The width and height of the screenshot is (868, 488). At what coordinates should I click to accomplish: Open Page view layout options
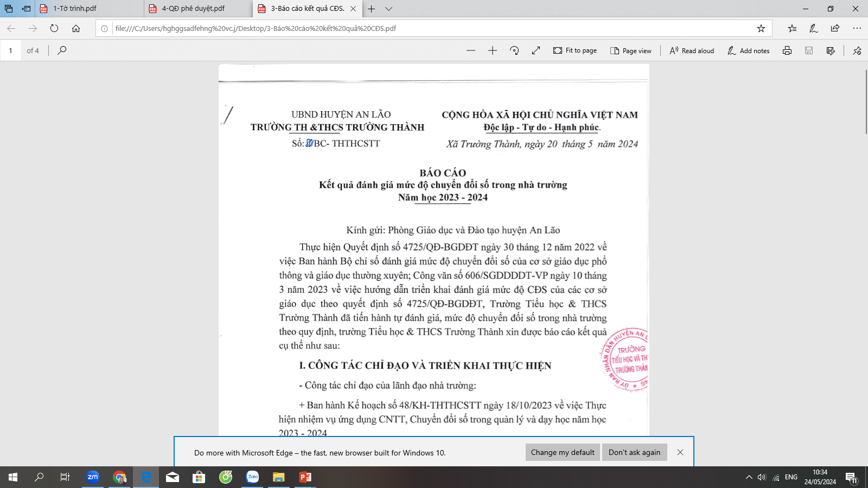(x=630, y=50)
